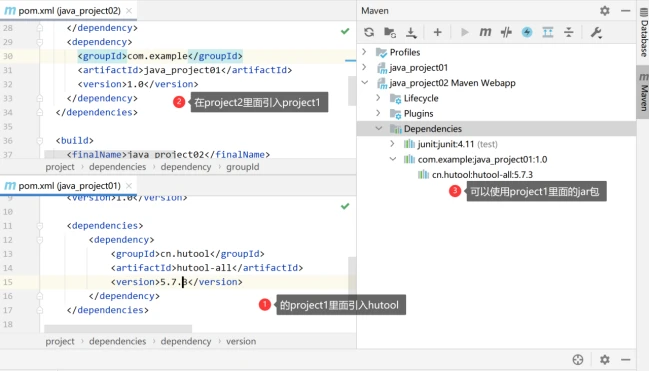Click the 5.7.3 version line
This screenshot has width=650, height=372.
pos(176,282)
